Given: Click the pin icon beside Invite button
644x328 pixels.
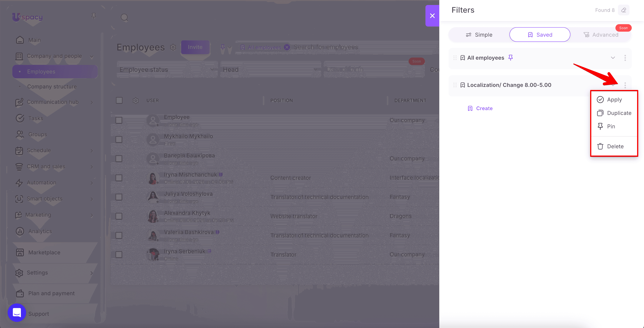Looking at the screenshot, I should pos(223,47).
